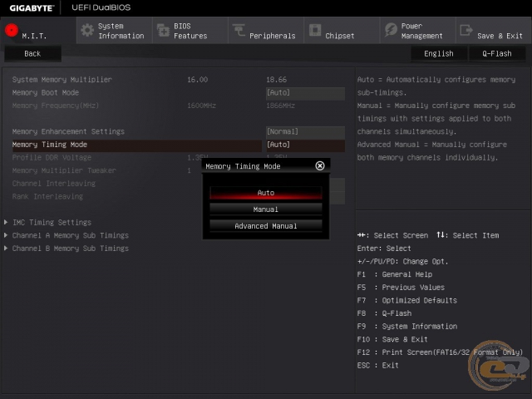Open Memory Timing Mode [Auto] value field
The height and width of the screenshot is (399, 532).
[x=305, y=145]
